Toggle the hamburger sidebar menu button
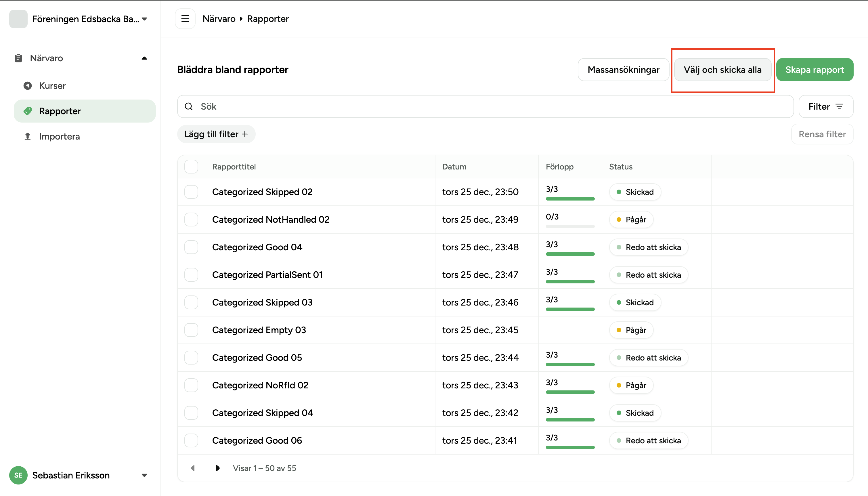This screenshot has width=868, height=496. 185,19
